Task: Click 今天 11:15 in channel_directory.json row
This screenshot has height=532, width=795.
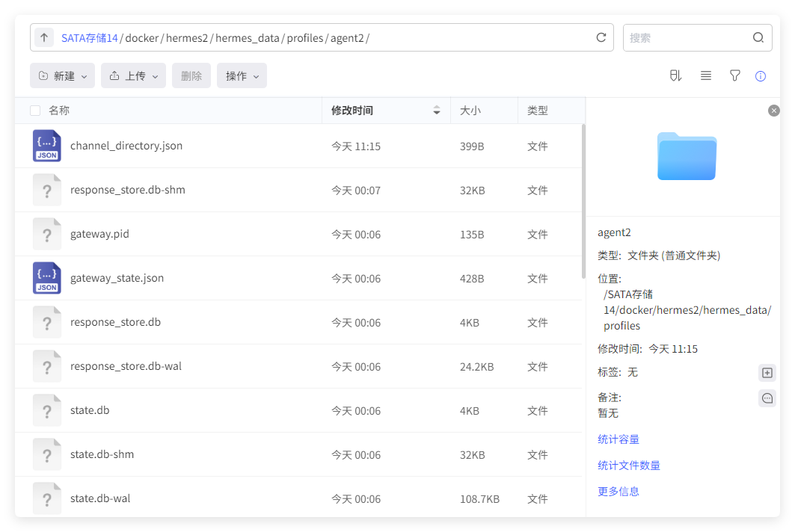Action: tap(356, 146)
